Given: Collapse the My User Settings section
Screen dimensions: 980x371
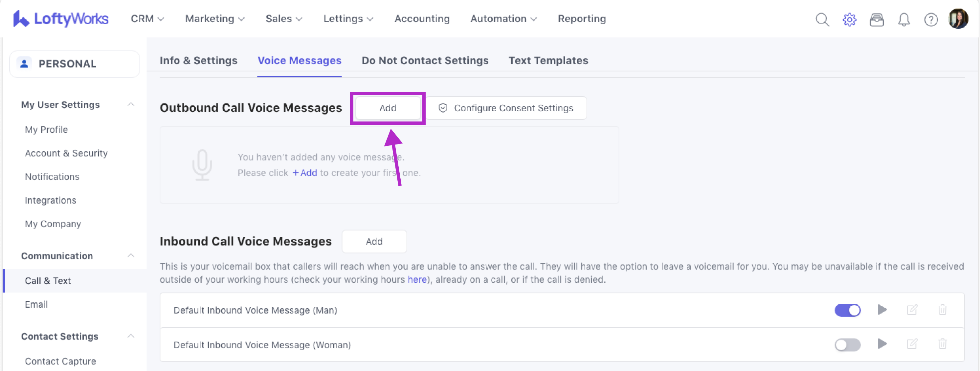Looking at the screenshot, I should pos(131,105).
